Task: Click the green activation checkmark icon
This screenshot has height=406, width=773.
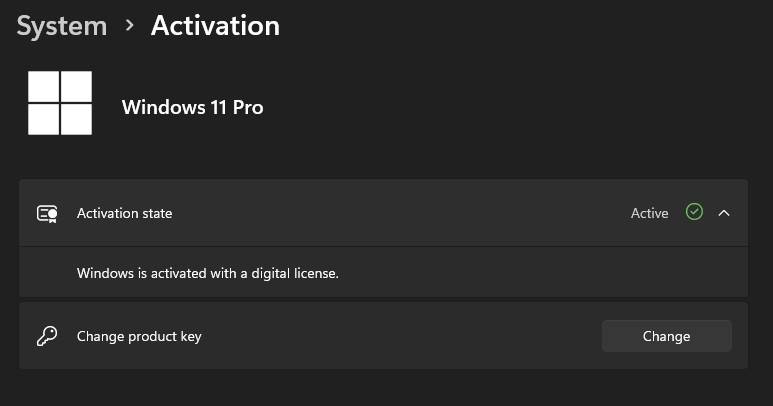Action: 694,212
